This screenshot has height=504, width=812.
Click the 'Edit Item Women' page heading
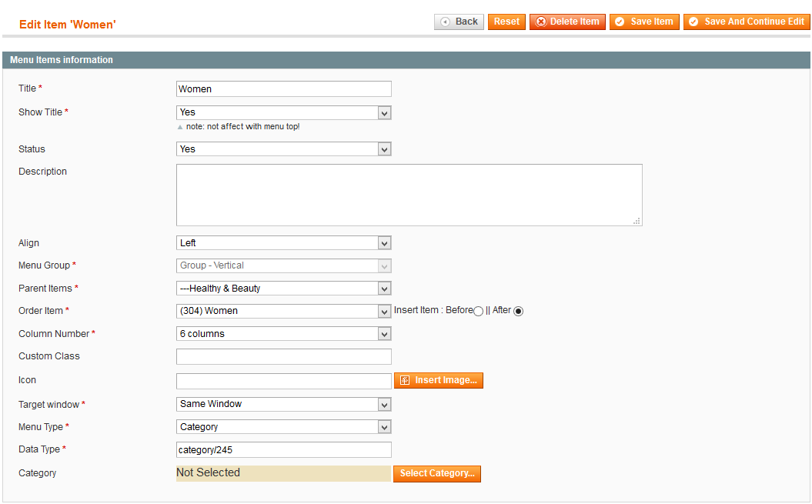[67, 25]
